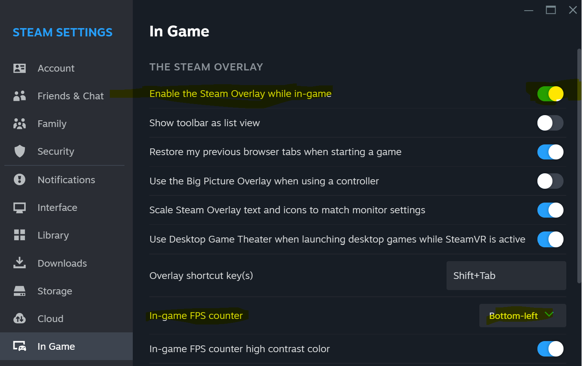Viewport: 588px width, 366px height.
Task: Open the In-game FPS counter dropdown
Action: [x=522, y=316]
